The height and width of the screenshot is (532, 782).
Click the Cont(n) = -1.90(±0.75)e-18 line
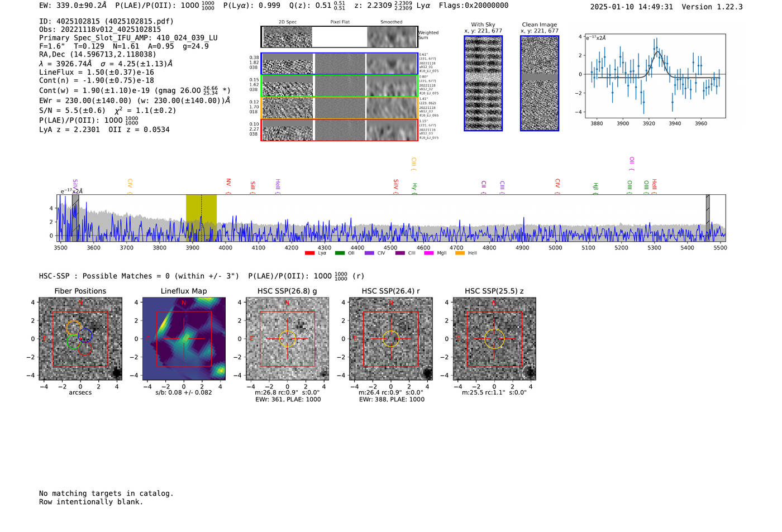pyautogui.click(x=97, y=80)
